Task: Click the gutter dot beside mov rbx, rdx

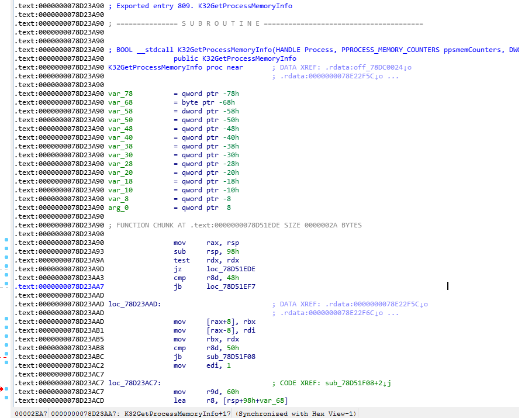Action: click(6, 336)
